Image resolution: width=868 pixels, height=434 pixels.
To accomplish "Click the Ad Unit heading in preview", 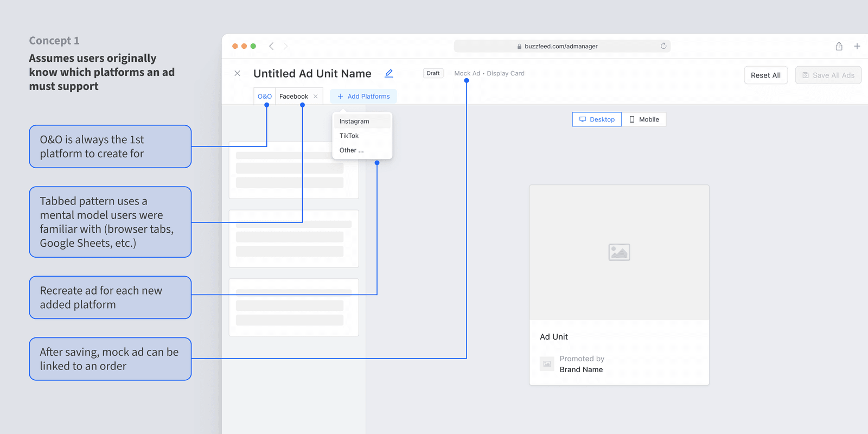I will coord(554,337).
